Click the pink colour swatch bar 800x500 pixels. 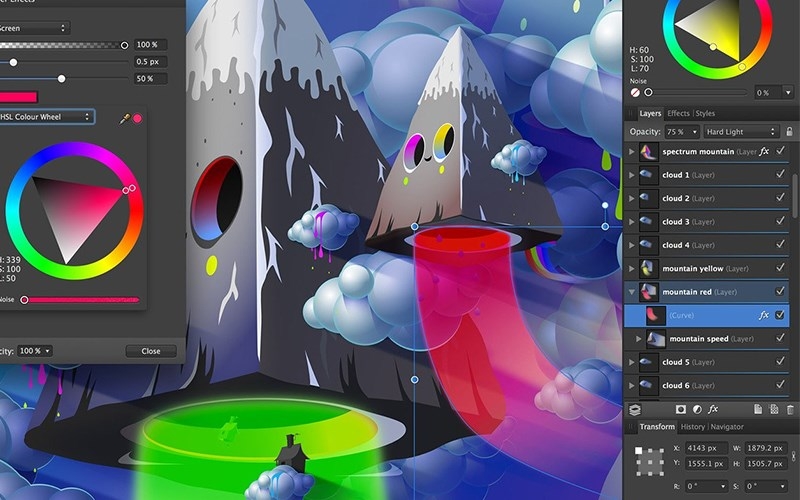coord(18,97)
